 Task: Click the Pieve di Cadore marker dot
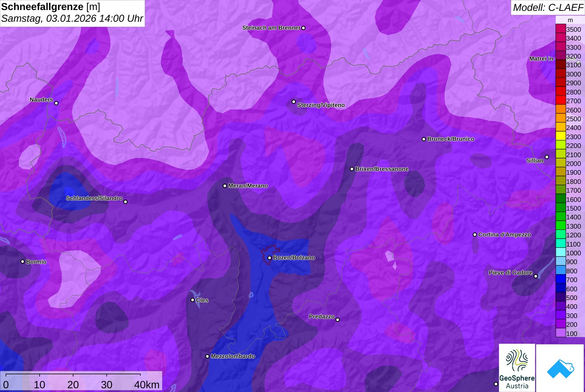point(536,276)
